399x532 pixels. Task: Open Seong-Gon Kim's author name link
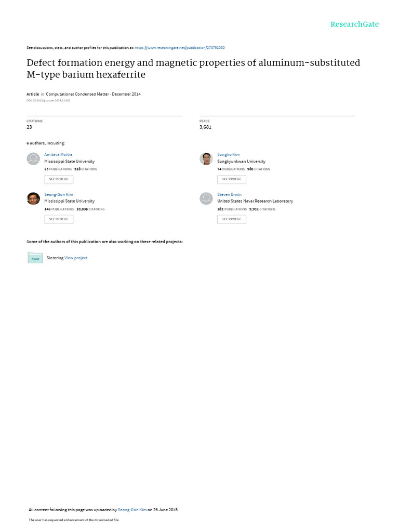pos(59,194)
